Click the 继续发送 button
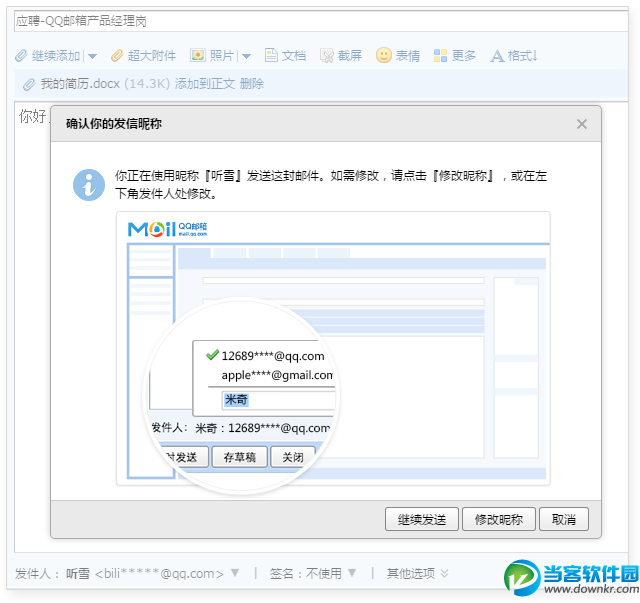Image resolution: width=640 pixels, height=603 pixels. pyautogui.click(x=422, y=519)
